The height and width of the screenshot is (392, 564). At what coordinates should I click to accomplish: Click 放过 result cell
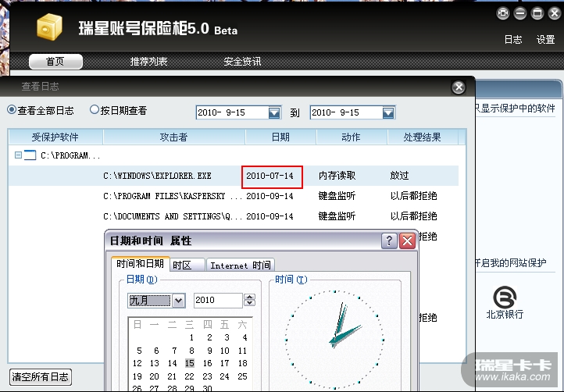pyautogui.click(x=400, y=176)
